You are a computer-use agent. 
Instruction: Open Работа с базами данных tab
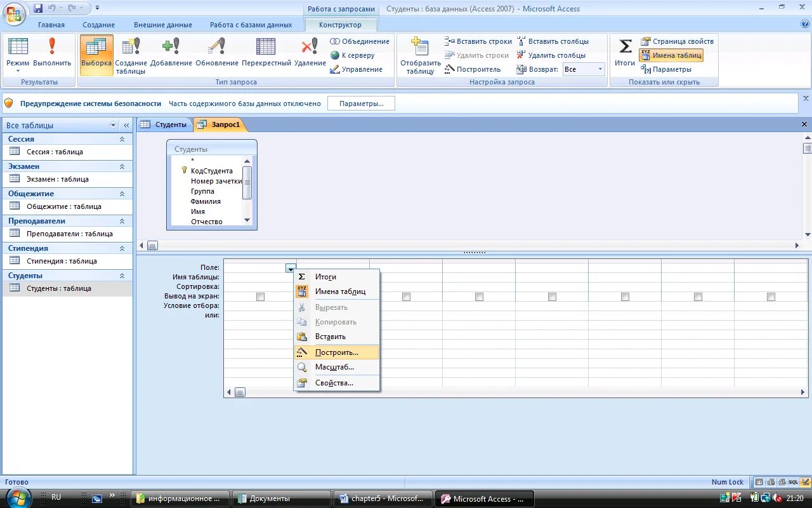(251, 25)
